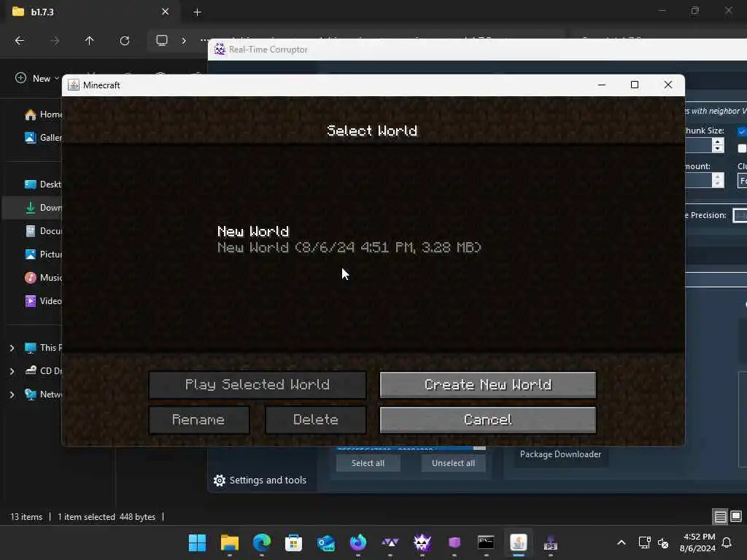
Task: Open Outlook from taskbar
Action: (326, 542)
